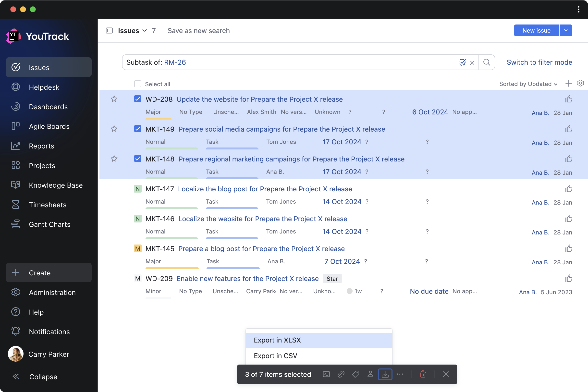
Task: Open the export download icon in the bottom bar
Action: [x=385, y=374]
